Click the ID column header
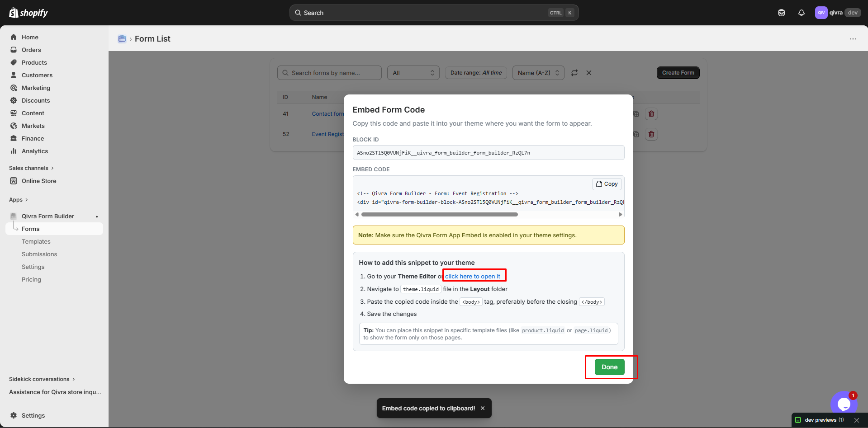This screenshot has height=428, width=868. pyautogui.click(x=285, y=97)
